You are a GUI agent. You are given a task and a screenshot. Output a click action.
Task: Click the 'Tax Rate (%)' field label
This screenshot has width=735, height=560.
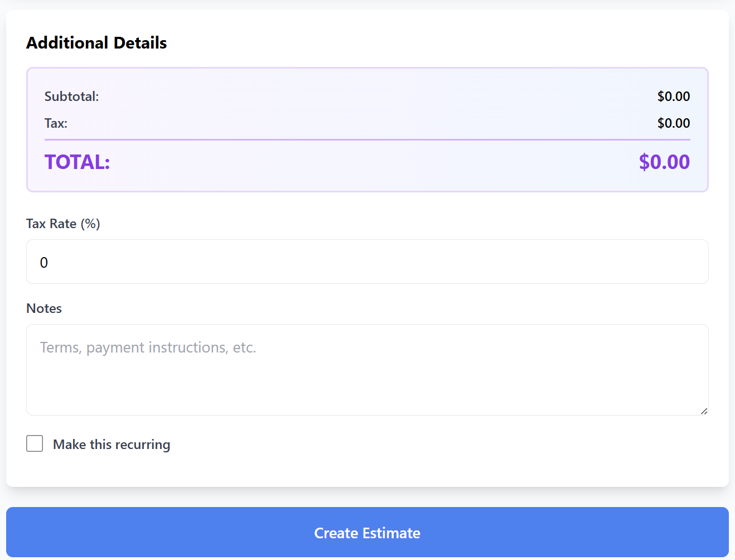[63, 224]
